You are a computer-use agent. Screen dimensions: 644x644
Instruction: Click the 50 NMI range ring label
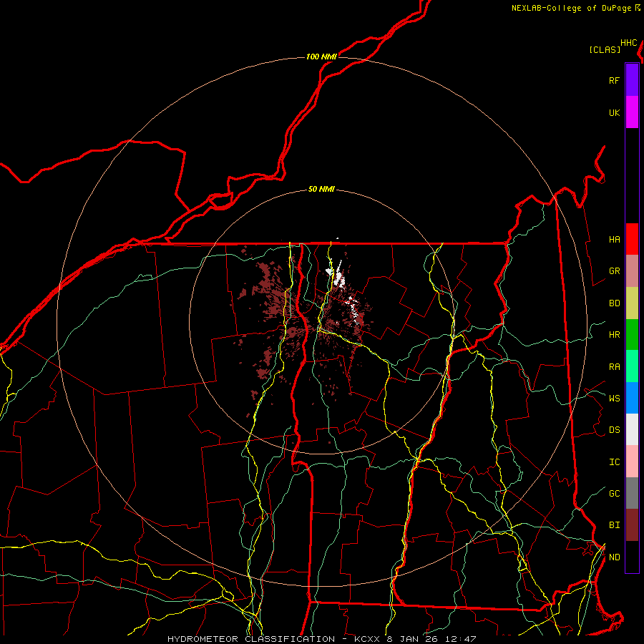[x=321, y=189]
